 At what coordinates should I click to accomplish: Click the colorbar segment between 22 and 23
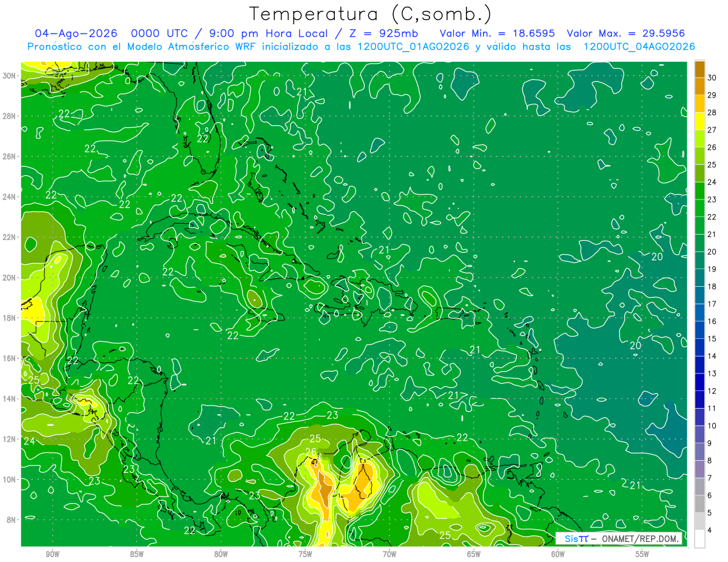(699, 208)
